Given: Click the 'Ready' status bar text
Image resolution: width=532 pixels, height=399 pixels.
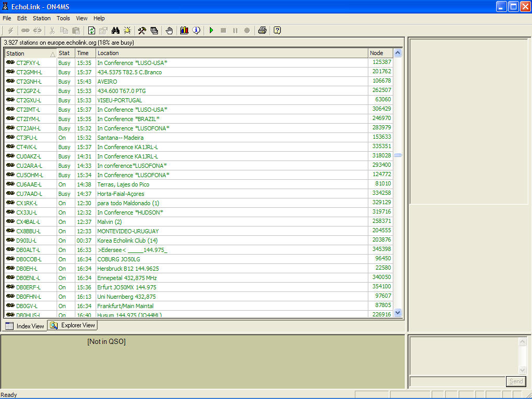Looking at the screenshot, I should click(9, 395).
